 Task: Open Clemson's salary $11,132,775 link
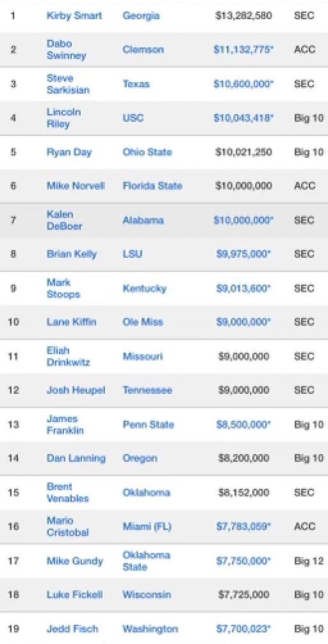[243, 49]
